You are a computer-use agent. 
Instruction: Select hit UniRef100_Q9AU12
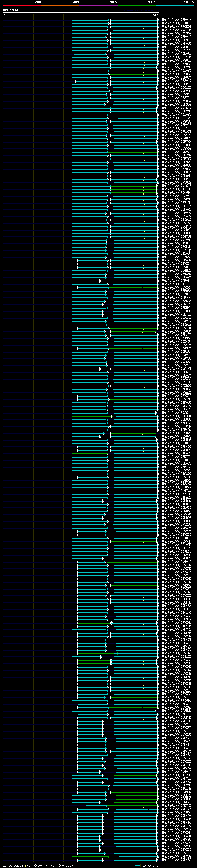point(177,47)
